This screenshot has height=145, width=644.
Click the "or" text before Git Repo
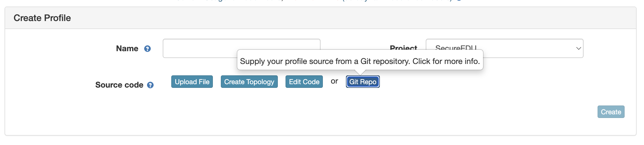coord(334,81)
